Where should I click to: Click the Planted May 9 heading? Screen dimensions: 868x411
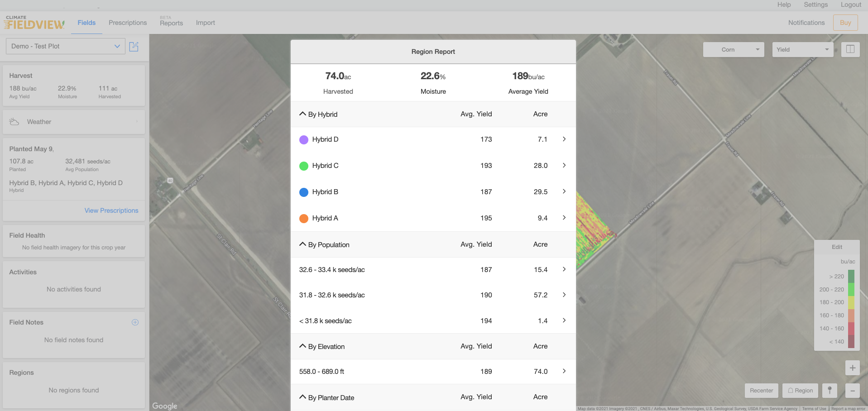point(32,149)
